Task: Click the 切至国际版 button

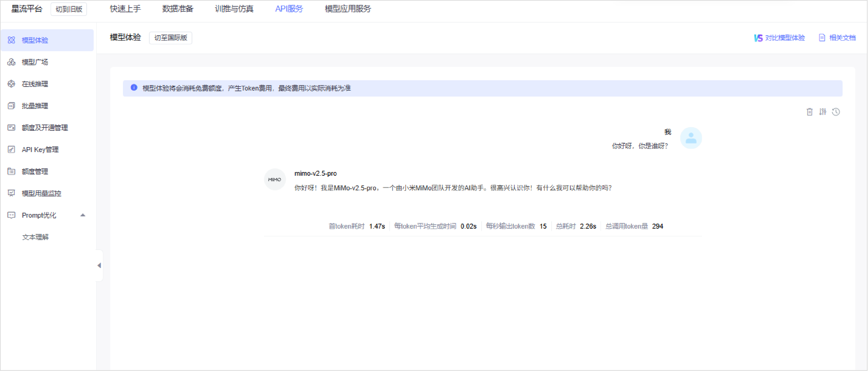Action: 171,38
